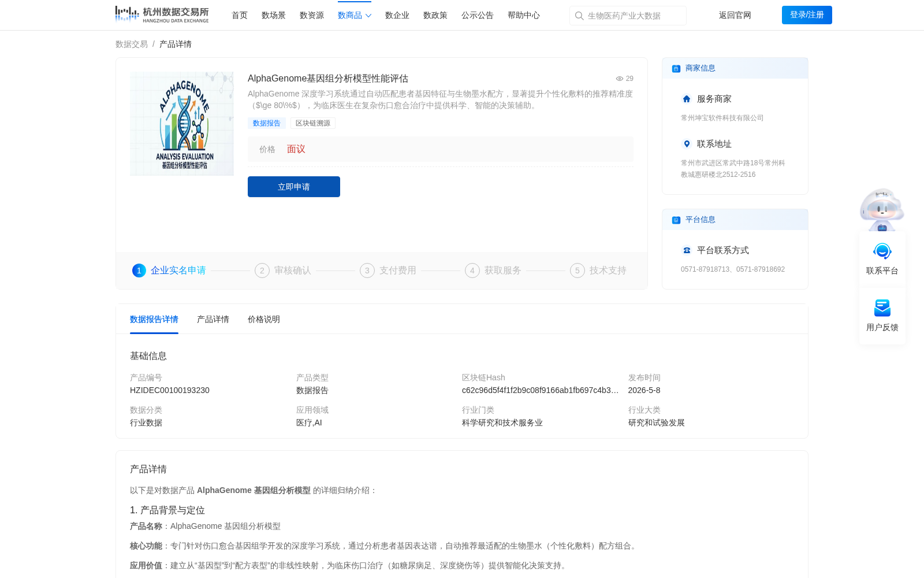Click step 2 circle 审核确认
Image resolution: width=924 pixels, height=578 pixels.
[x=262, y=271]
